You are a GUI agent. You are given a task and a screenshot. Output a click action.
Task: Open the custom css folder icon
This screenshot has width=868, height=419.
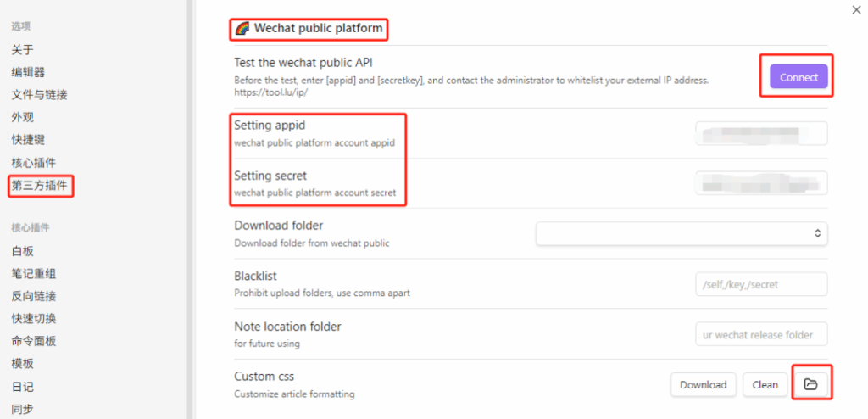point(811,384)
